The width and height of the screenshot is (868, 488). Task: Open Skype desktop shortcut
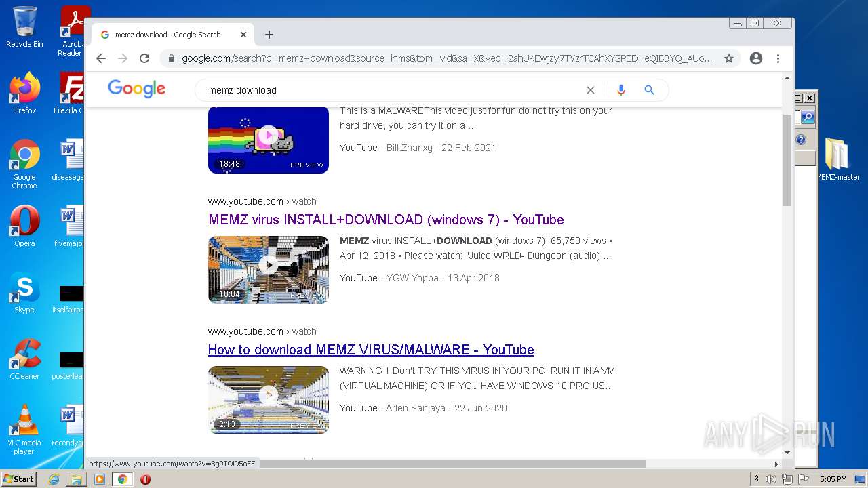24,293
